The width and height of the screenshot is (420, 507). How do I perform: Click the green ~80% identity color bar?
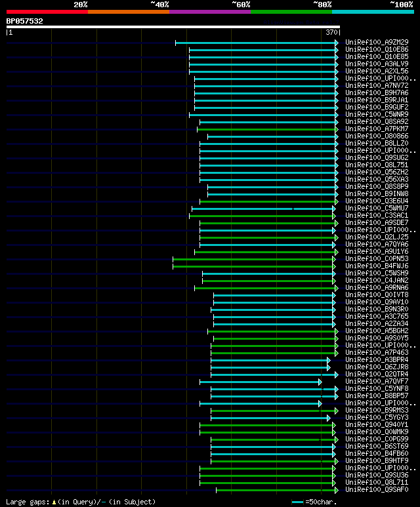291,12
